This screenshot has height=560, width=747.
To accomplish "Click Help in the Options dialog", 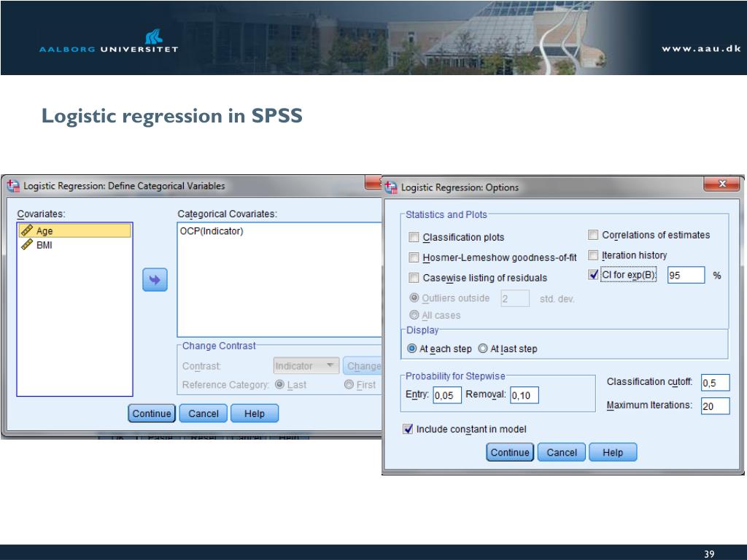I will point(613,452).
